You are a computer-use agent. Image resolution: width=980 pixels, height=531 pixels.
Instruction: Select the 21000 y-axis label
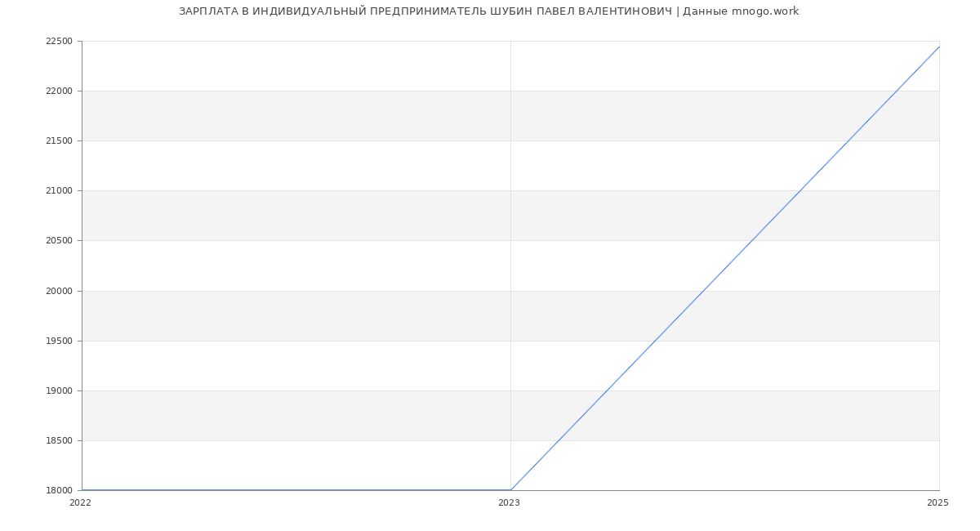59,191
